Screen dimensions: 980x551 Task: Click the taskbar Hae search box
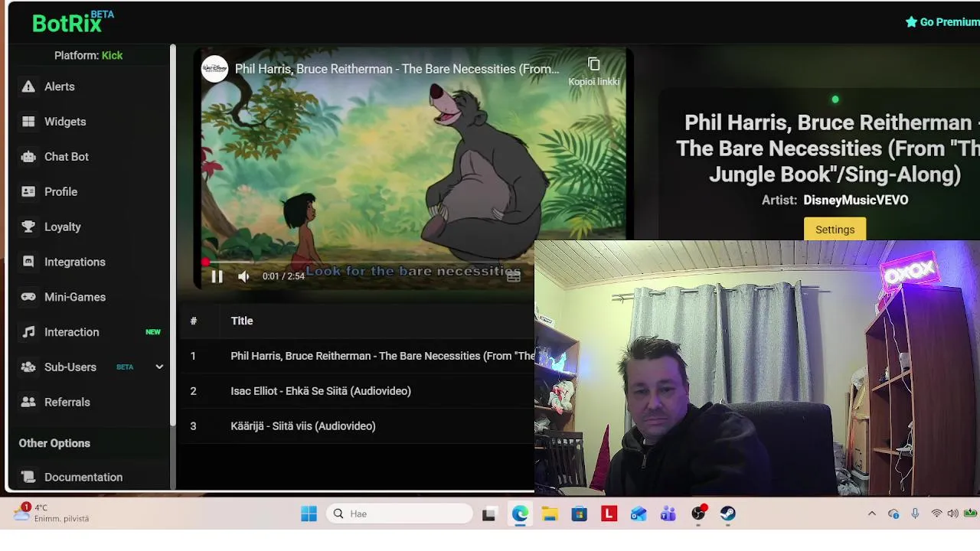[400, 514]
